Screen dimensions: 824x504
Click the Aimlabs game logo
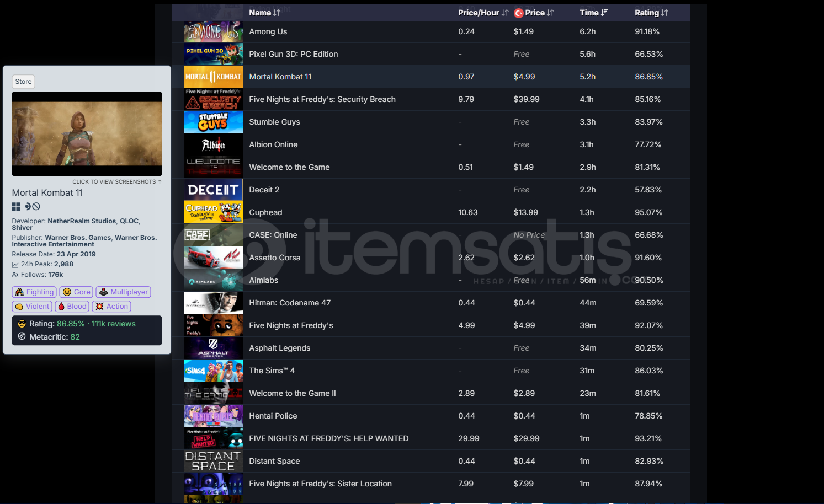213,280
